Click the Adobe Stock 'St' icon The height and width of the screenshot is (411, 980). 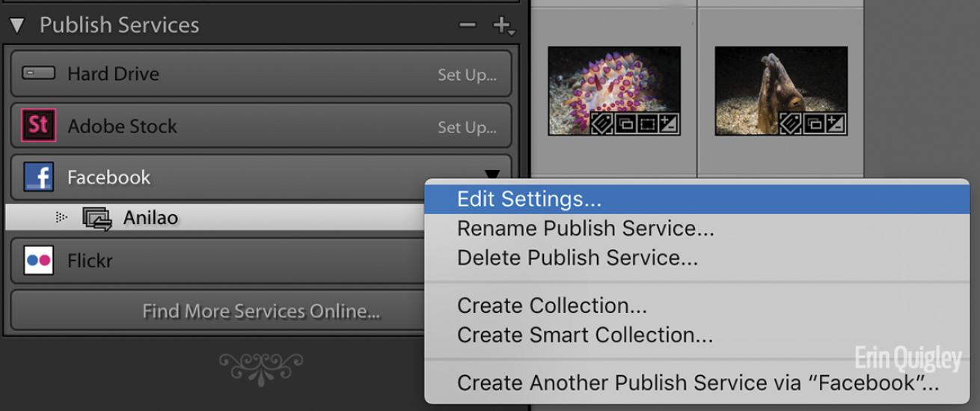38,126
